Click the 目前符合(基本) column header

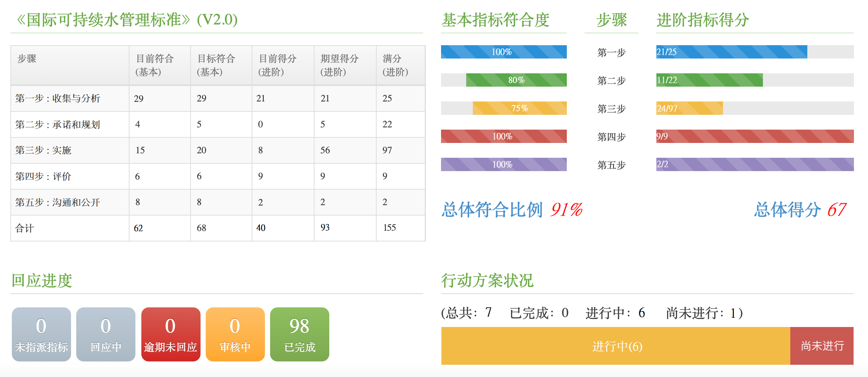coord(155,65)
